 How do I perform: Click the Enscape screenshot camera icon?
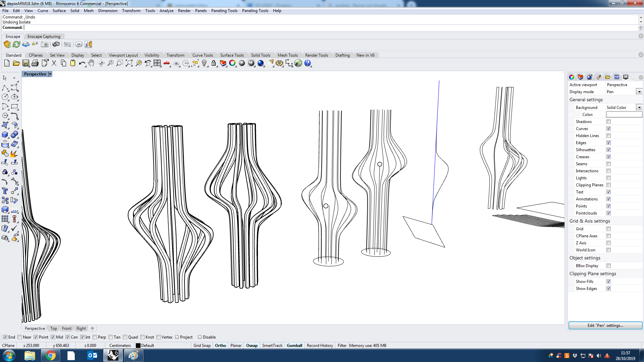[x=45, y=44]
